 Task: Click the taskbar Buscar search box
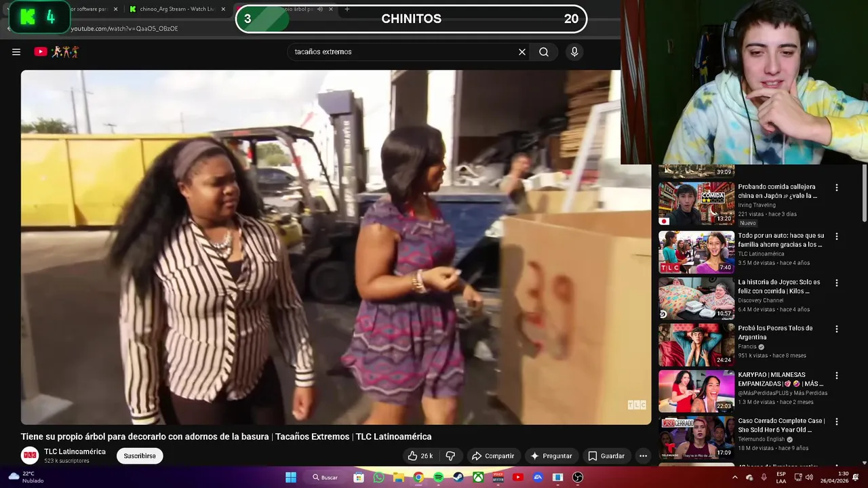(x=325, y=477)
